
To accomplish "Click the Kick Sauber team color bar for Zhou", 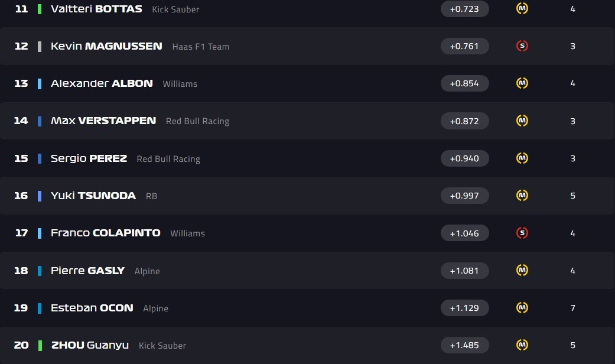I will [40, 345].
